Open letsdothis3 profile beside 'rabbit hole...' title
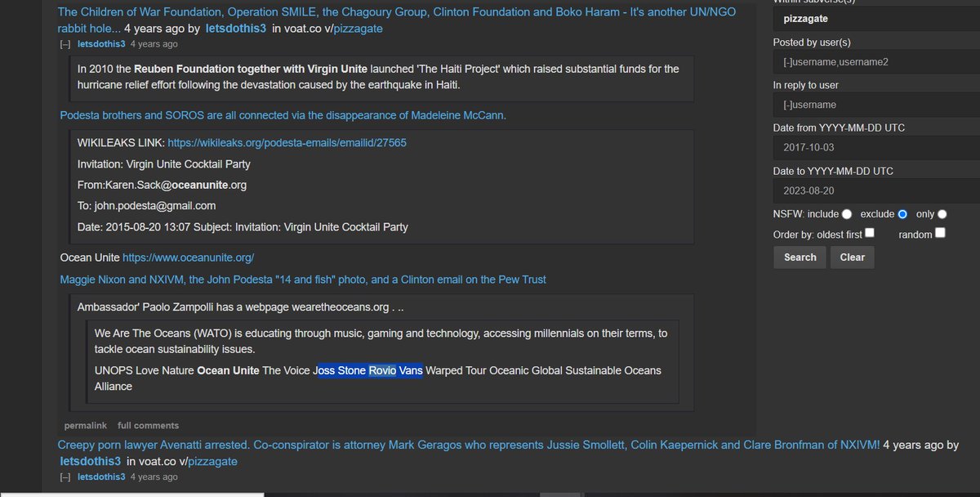 pos(235,29)
